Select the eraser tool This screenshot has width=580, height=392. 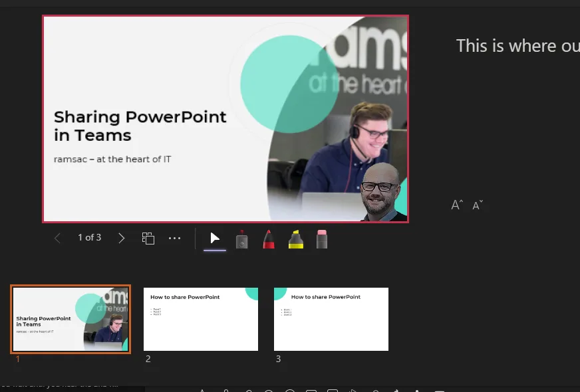click(322, 238)
